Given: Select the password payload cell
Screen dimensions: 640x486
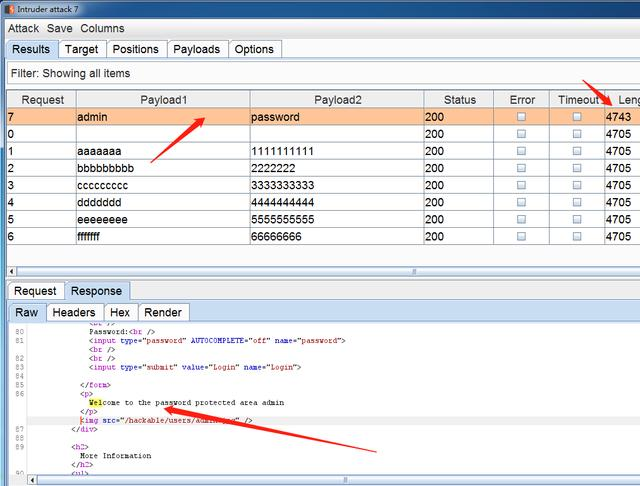Looking at the screenshot, I should pos(337,117).
